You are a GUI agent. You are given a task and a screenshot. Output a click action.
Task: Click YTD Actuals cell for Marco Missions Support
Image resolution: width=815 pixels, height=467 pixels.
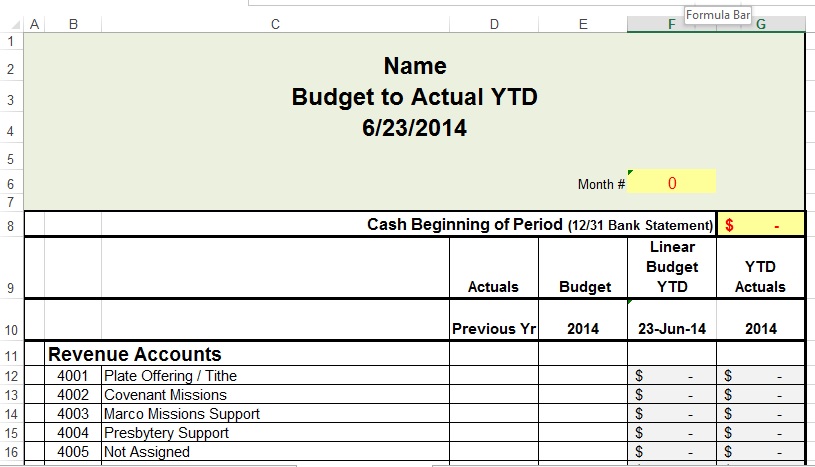click(761, 414)
